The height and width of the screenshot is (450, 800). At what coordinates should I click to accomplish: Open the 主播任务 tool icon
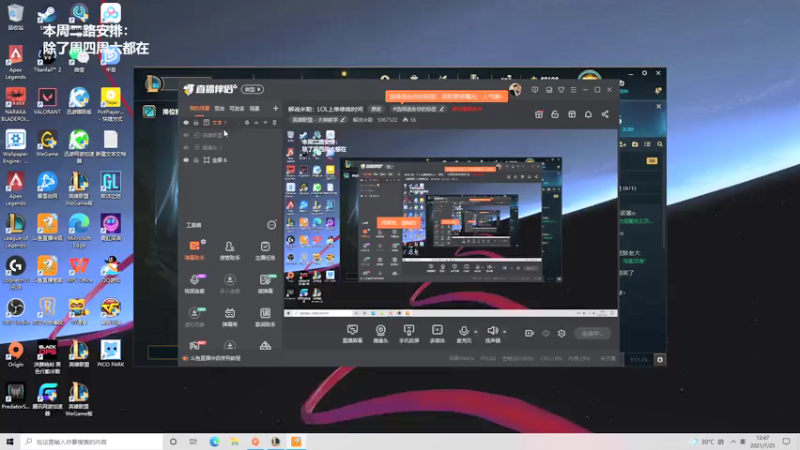pos(265,251)
